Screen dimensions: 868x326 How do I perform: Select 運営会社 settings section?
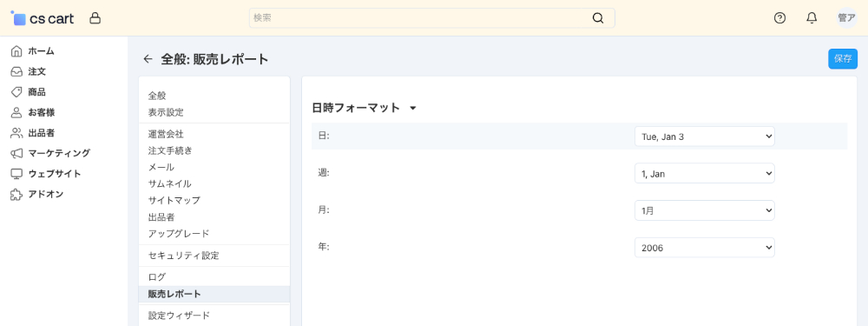pos(166,134)
